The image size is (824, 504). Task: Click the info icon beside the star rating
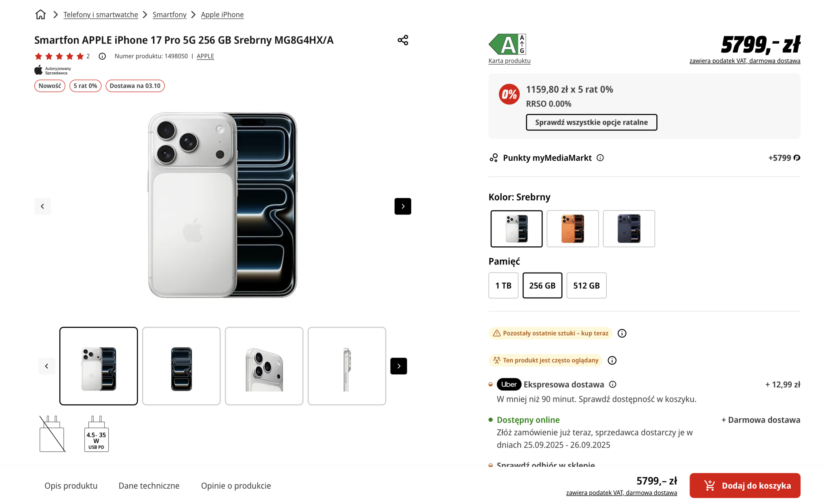coord(102,56)
